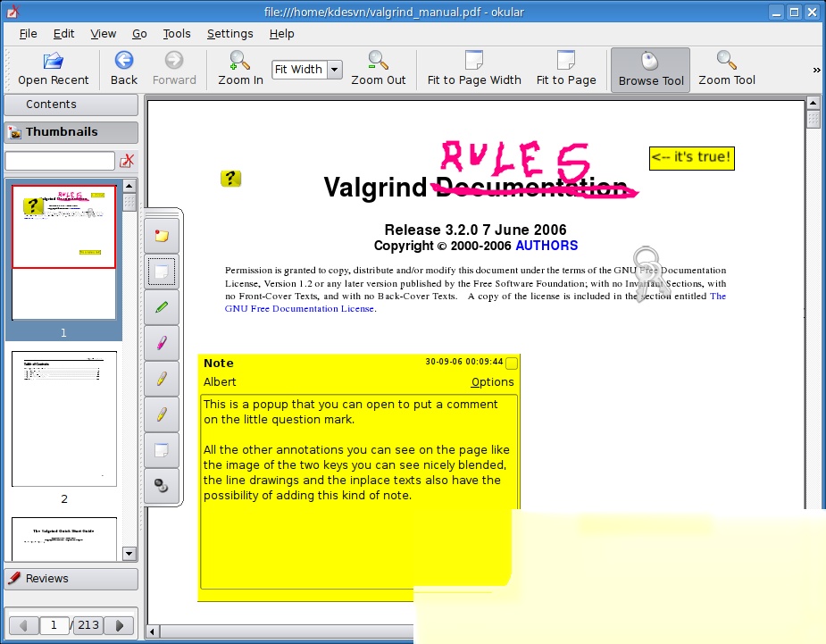This screenshot has width=826, height=644.
Task: Click Fit to Page Width icon
Action: (473, 60)
